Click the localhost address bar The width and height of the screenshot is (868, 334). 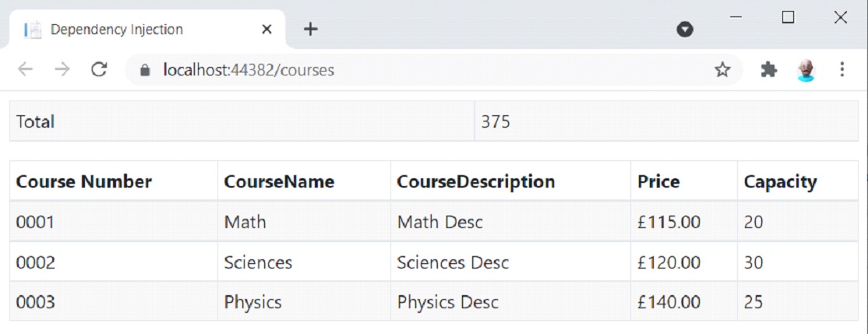[x=390, y=70]
